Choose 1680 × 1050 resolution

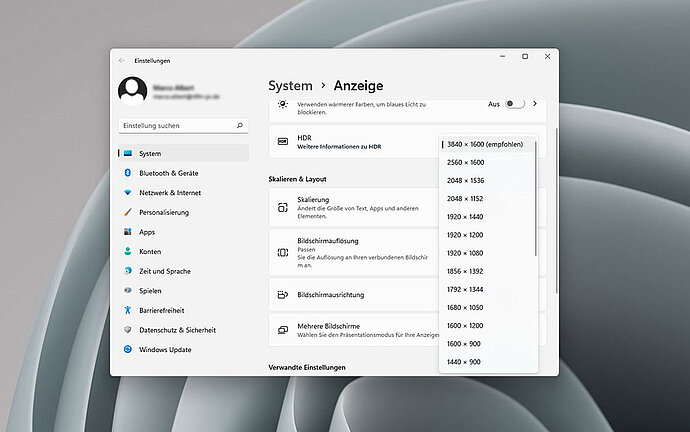[487, 307]
